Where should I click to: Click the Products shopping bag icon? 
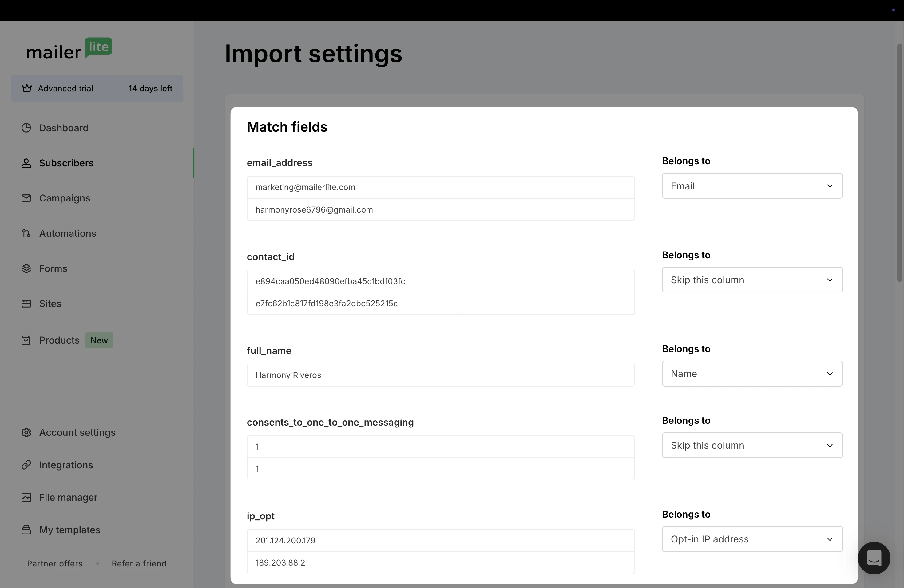pos(26,340)
